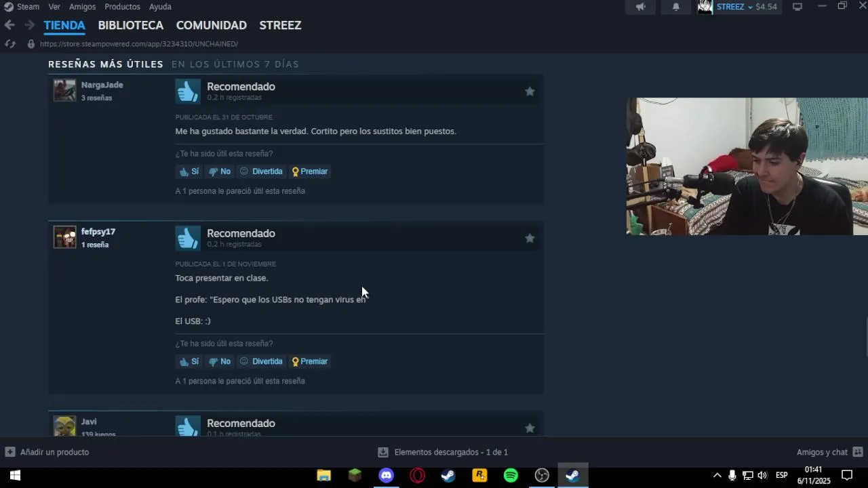Open the Windows notification center icon

click(x=847, y=476)
